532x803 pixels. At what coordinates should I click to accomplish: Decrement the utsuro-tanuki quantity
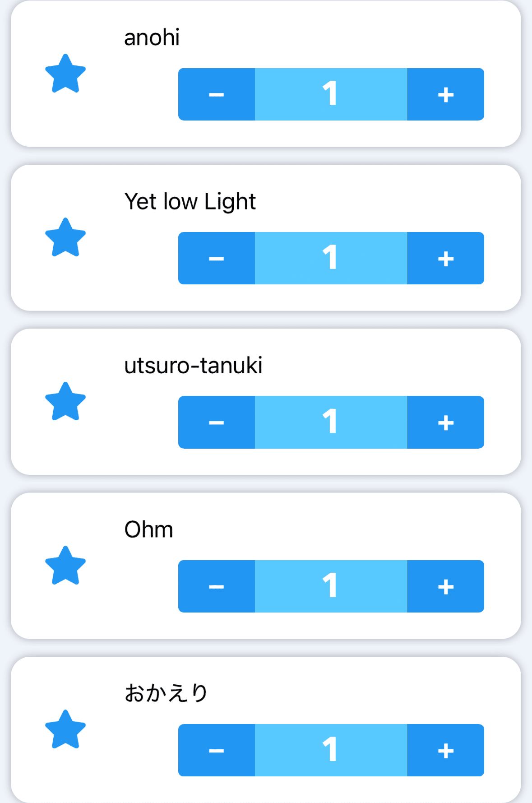tap(217, 422)
